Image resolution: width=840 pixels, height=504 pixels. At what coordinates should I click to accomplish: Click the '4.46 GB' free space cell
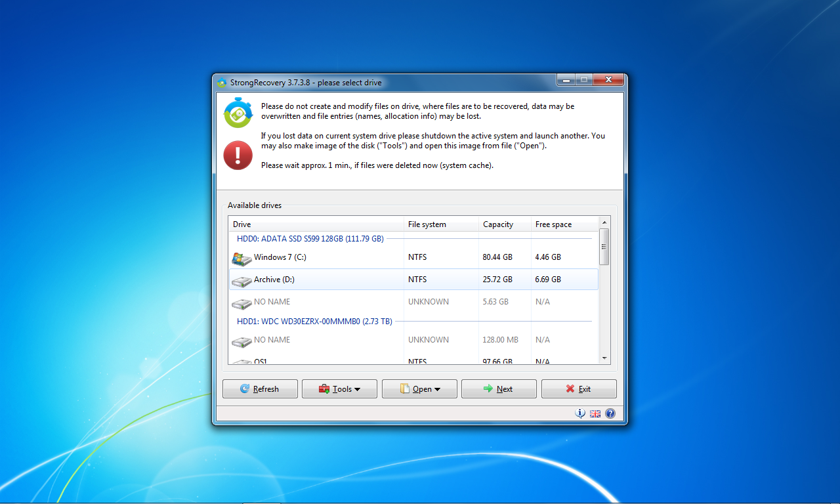tap(548, 257)
